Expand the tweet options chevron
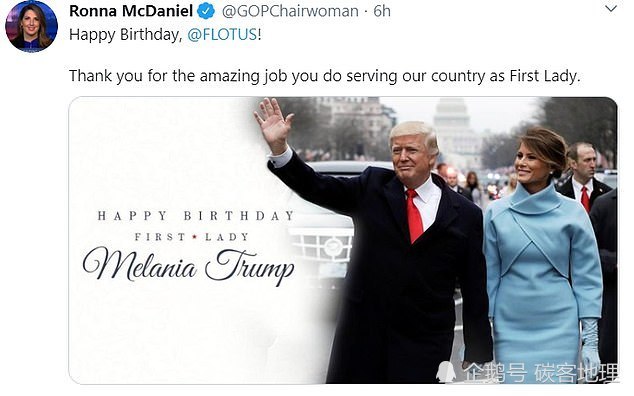This screenshot has height=396, width=634. pos(610,8)
